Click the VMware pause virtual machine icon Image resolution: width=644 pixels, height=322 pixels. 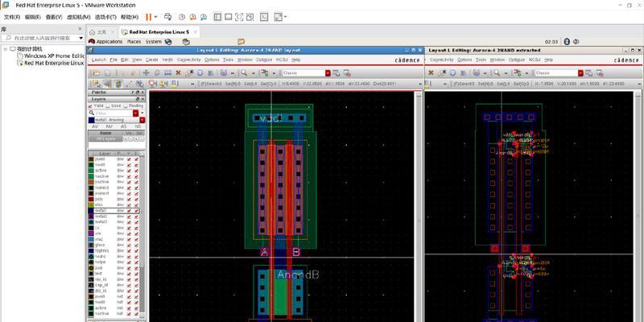(x=149, y=17)
